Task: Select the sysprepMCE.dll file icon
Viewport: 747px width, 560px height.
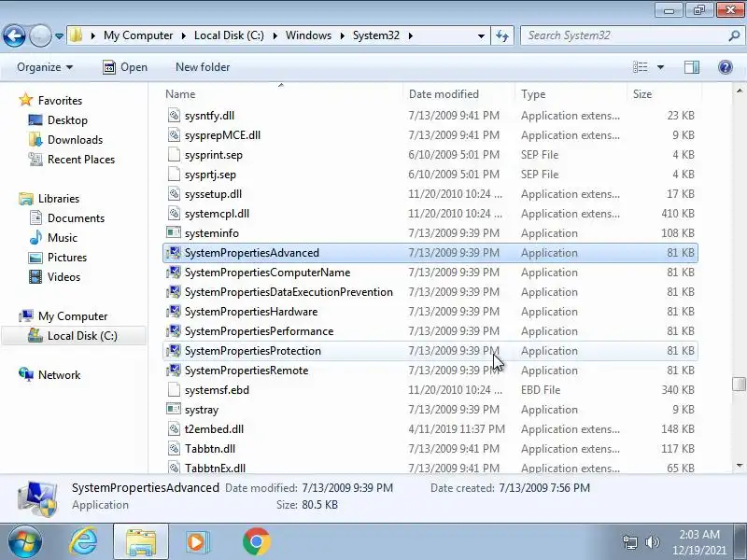Action: point(174,134)
